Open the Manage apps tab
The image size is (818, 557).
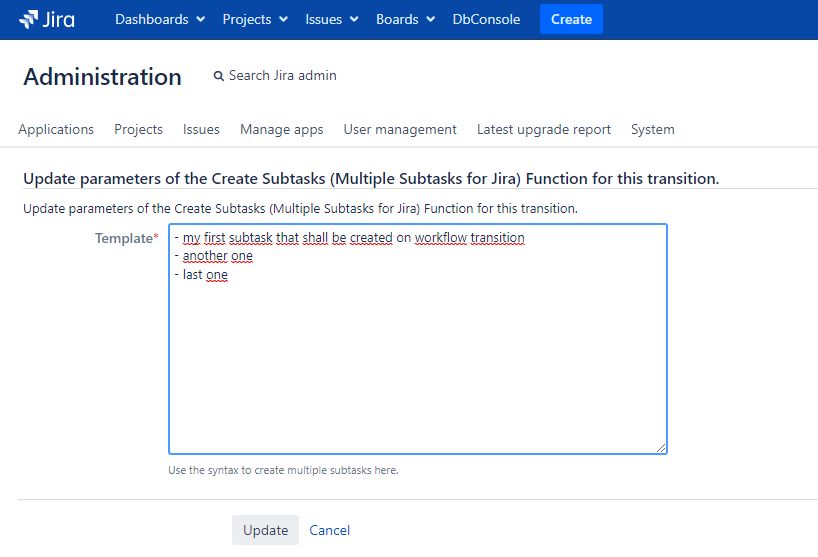pyautogui.click(x=281, y=129)
